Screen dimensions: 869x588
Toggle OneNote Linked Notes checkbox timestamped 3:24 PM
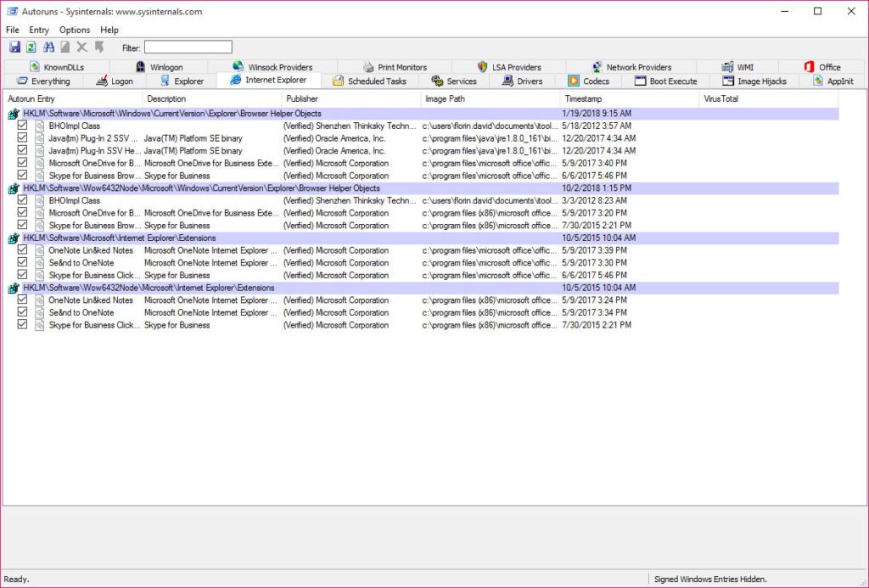coord(22,300)
